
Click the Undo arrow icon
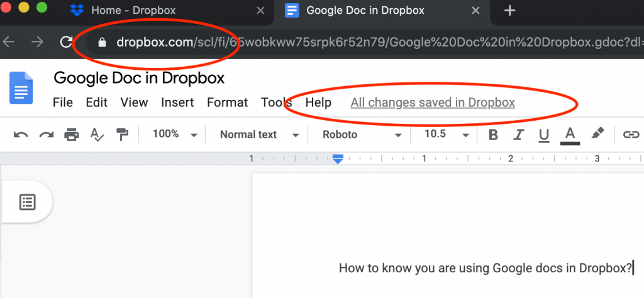(21, 135)
